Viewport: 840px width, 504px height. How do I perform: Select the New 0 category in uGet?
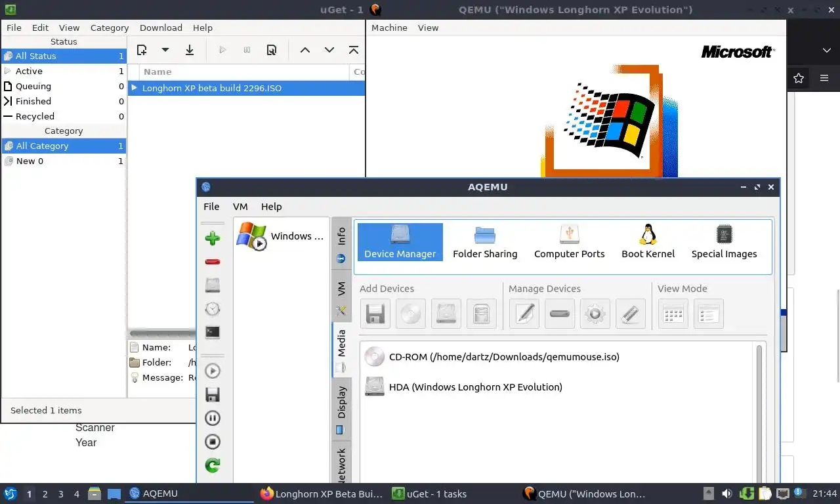point(64,161)
